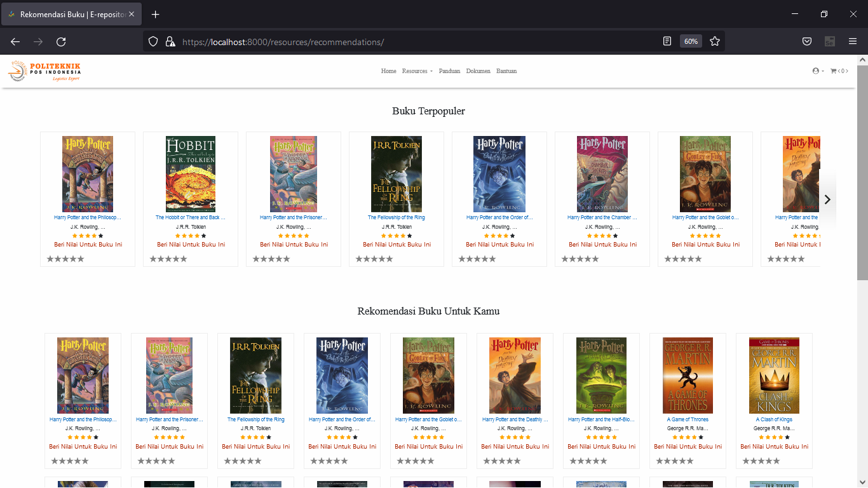Expand the Resources dropdown menu
Image resolution: width=868 pixels, height=488 pixels.
(x=417, y=71)
